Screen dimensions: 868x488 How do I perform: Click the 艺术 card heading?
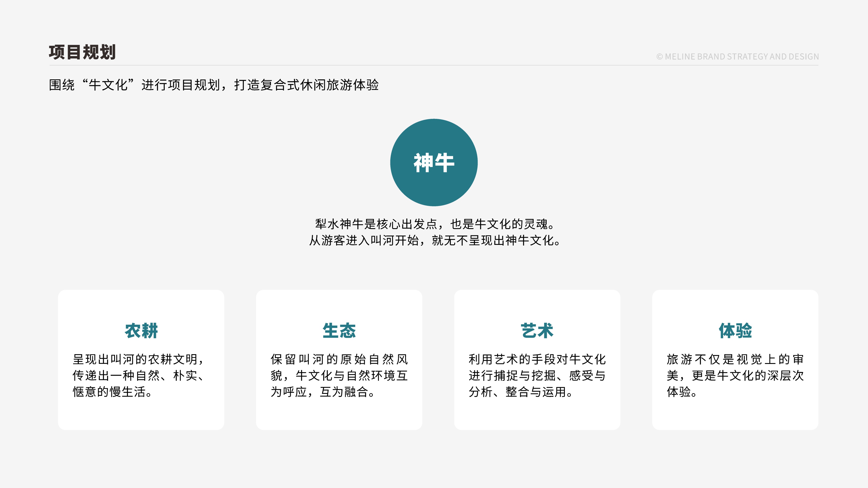tap(537, 330)
